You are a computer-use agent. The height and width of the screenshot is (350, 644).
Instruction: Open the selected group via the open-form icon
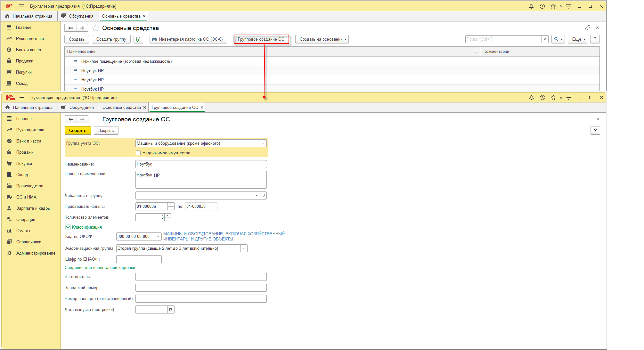[x=263, y=196]
